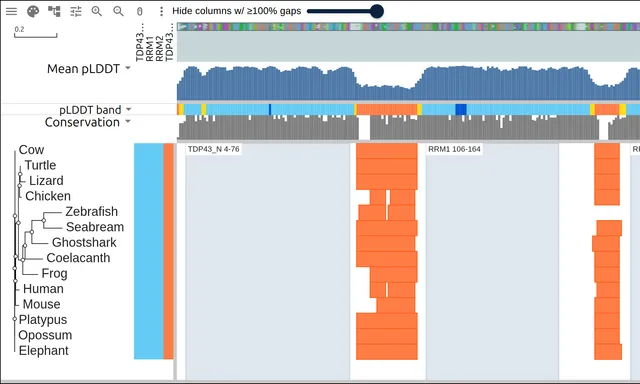The height and width of the screenshot is (384, 640).
Task: Open the tree layout options
Action: tap(54, 11)
